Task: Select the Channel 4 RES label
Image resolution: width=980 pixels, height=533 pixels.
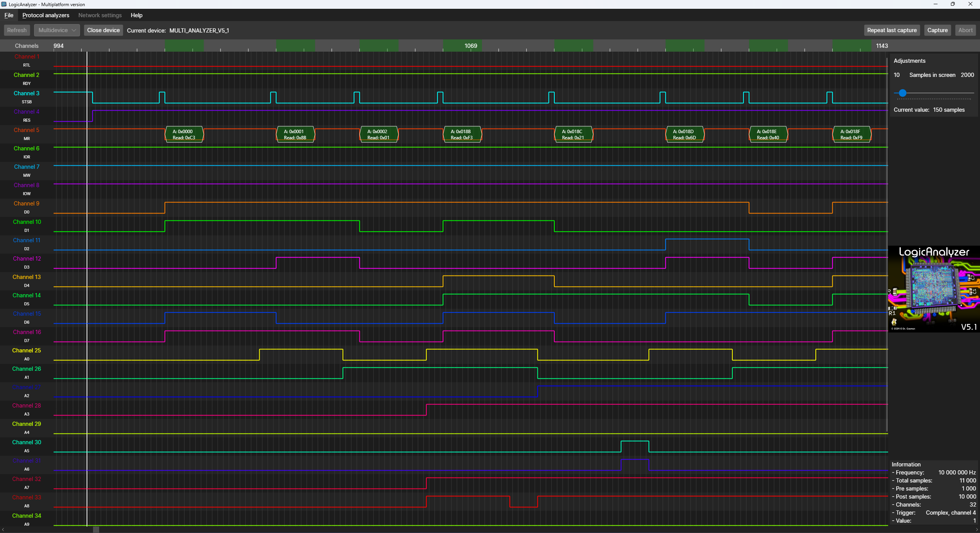Action: pos(27,116)
